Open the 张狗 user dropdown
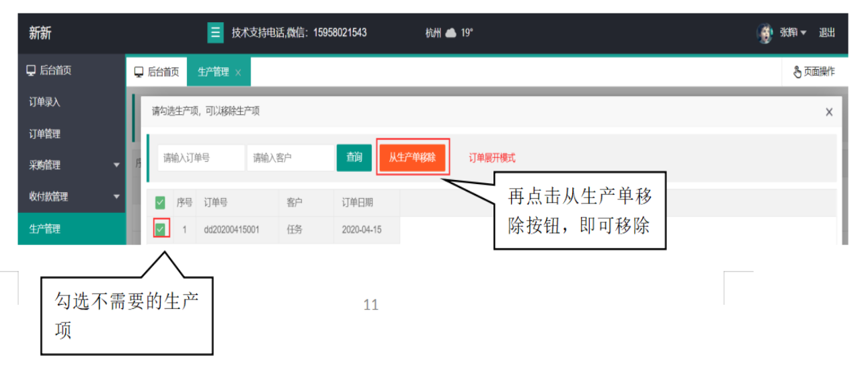Image resolution: width=868 pixels, height=366 pixels. [793, 33]
